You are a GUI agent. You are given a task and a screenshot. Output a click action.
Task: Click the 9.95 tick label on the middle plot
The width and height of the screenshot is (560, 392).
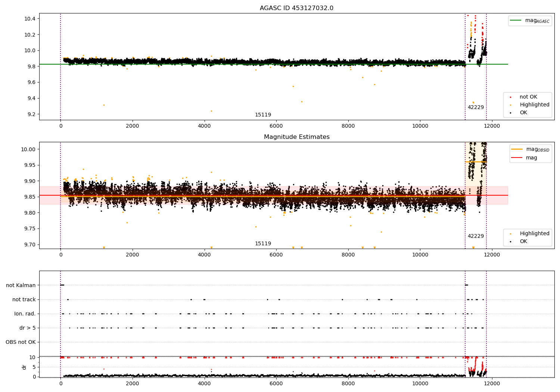pyautogui.click(x=30, y=165)
